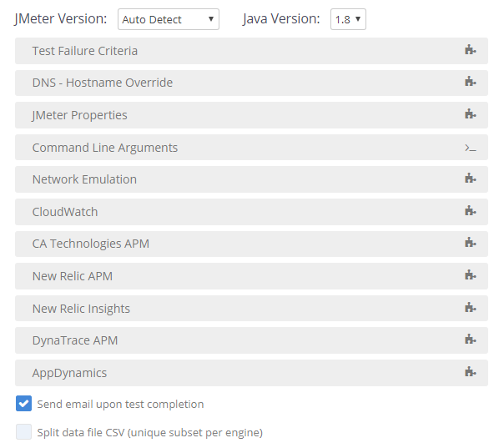Screen dimensions: 499x448
Task: Click the 'JMeter Version:' label
Action: coord(60,19)
